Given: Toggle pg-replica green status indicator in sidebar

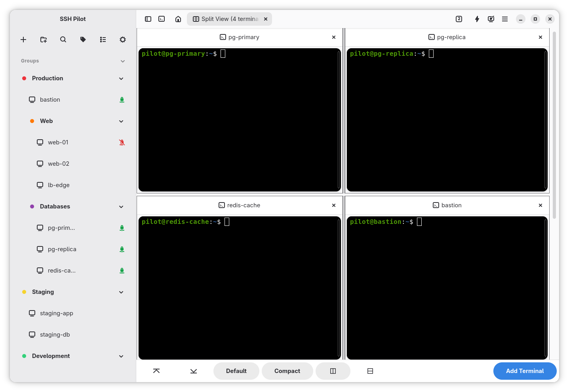Looking at the screenshot, I should pyautogui.click(x=122, y=249).
